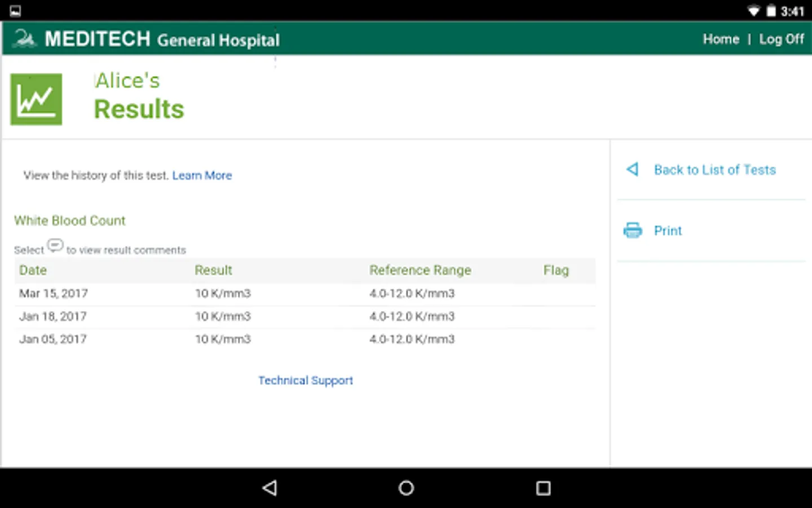Select the Jan 05, 2017 date cell

pos(53,339)
